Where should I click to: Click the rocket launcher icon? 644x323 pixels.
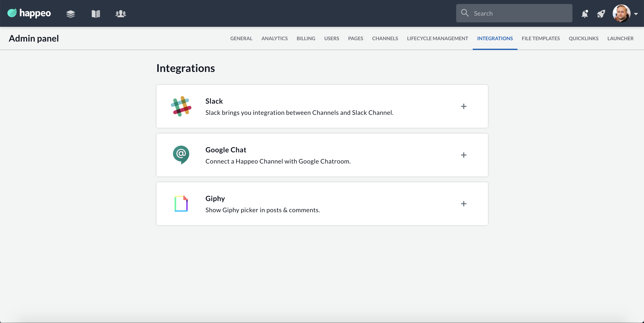tap(601, 14)
